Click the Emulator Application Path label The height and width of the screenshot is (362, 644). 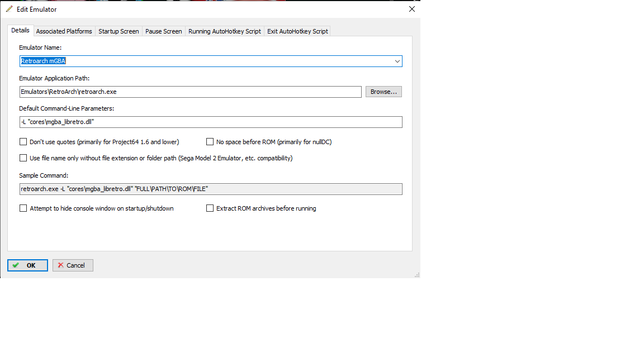click(x=54, y=78)
